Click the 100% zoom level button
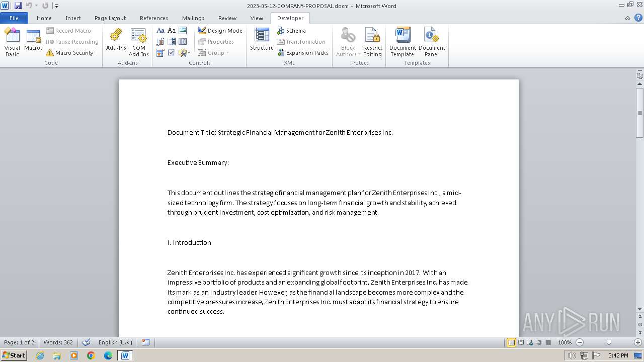The image size is (644, 362). [x=565, y=342]
